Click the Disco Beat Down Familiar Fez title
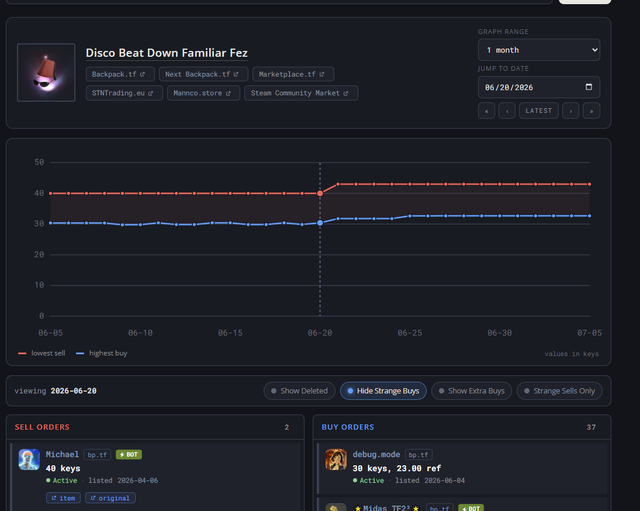 click(x=167, y=53)
